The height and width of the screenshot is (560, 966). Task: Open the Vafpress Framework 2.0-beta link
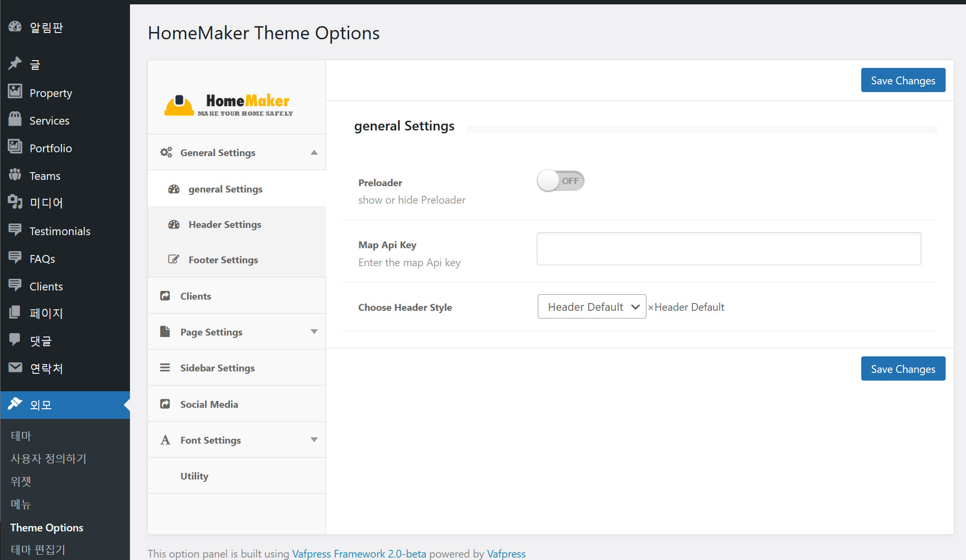point(359,554)
